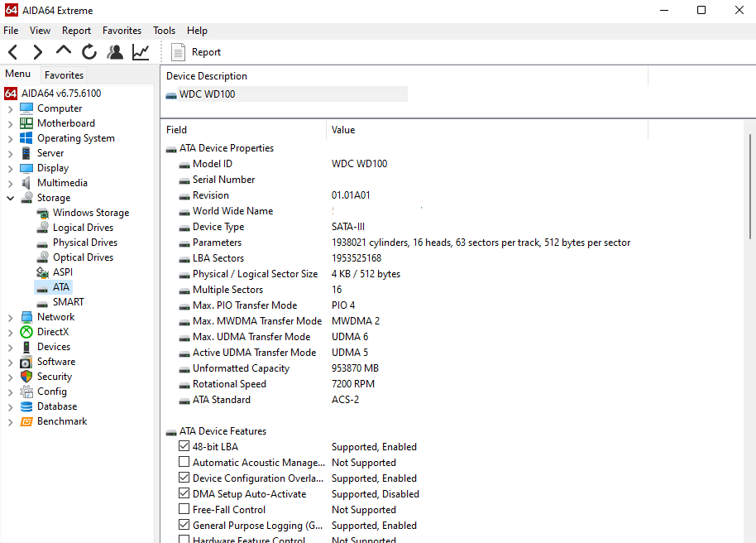Open the View menu
Viewport: 756px width, 543px height.
(40, 31)
